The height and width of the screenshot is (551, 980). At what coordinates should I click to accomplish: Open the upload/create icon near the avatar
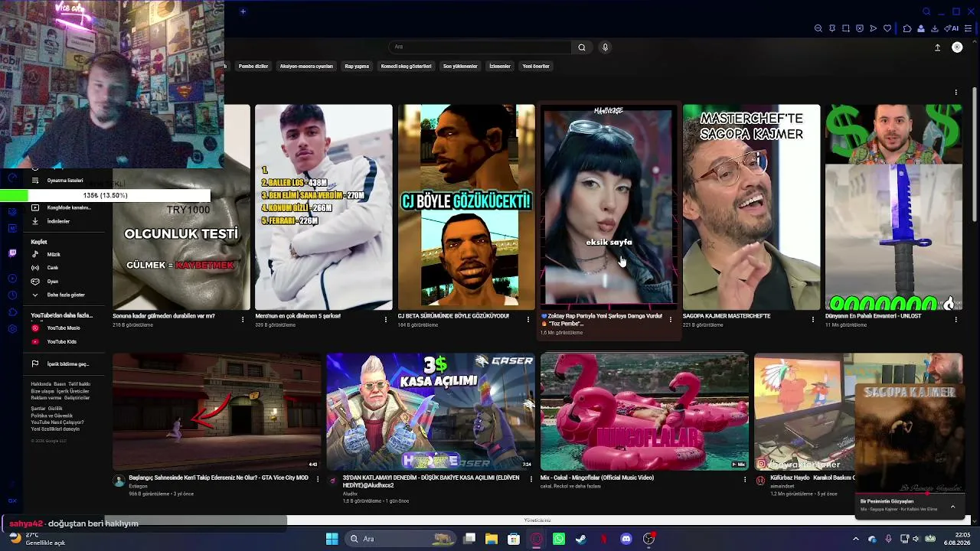click(x=937, y=47)
